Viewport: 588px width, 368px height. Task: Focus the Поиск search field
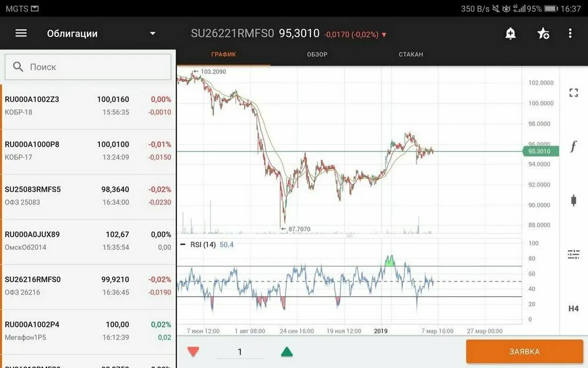coord(88,67)
